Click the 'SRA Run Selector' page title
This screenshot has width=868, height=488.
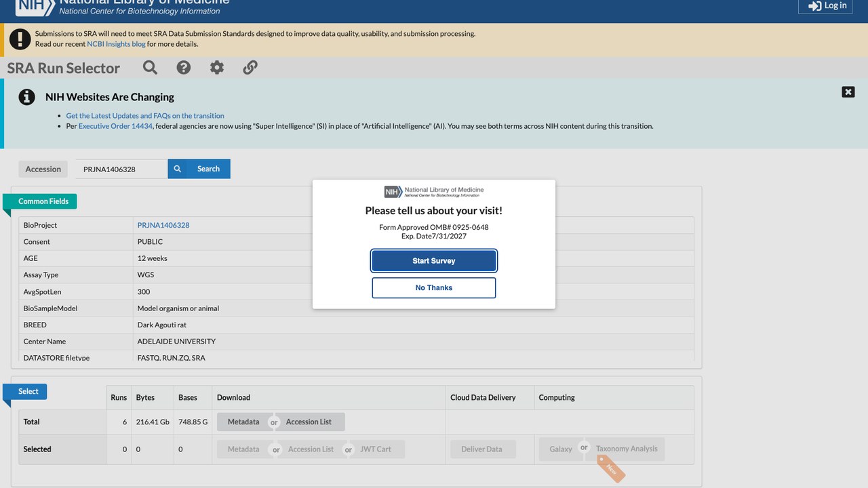click(x=64, y=68)
